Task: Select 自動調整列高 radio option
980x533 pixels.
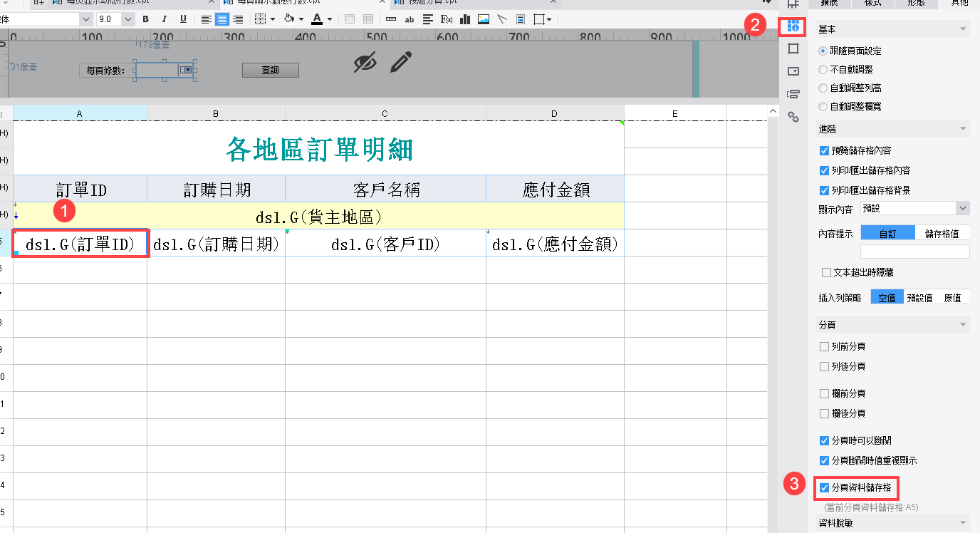Action: (x=823, y=88)
